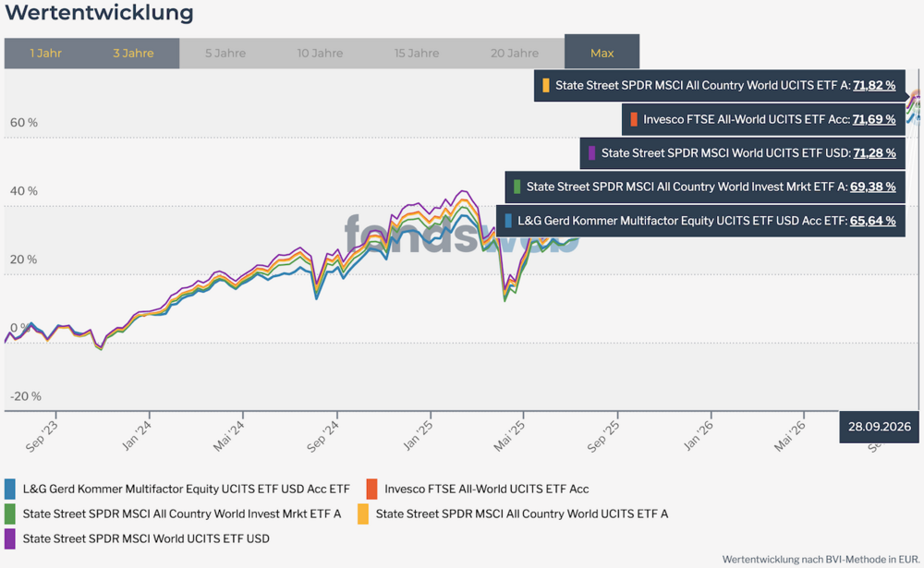The image size is (924, 568).
Task: Click the Jan '26 axis label
Action: [699, 436]
